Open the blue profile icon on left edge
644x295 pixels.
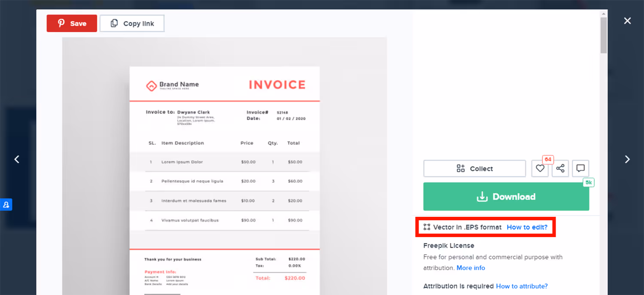[x=6, y=205]
